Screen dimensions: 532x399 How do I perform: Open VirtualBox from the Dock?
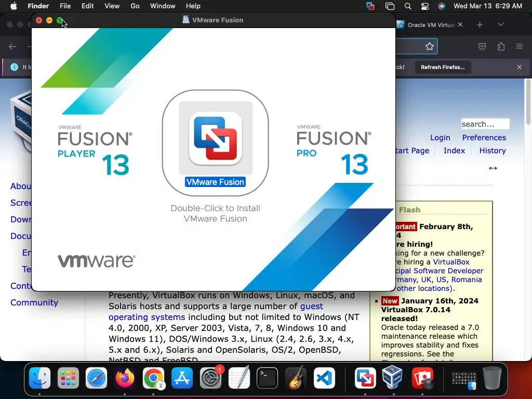pos(394,378)
